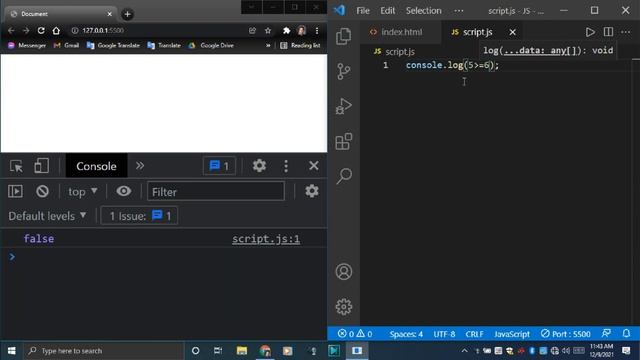Viewport: 640px width, 360px height.
Task: Go back in the browser
Action: click(11, 31)
